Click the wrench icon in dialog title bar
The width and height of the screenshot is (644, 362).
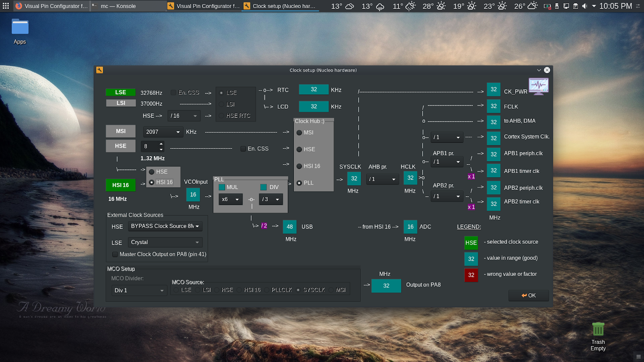pyautogui.click(x=100, y=70)
